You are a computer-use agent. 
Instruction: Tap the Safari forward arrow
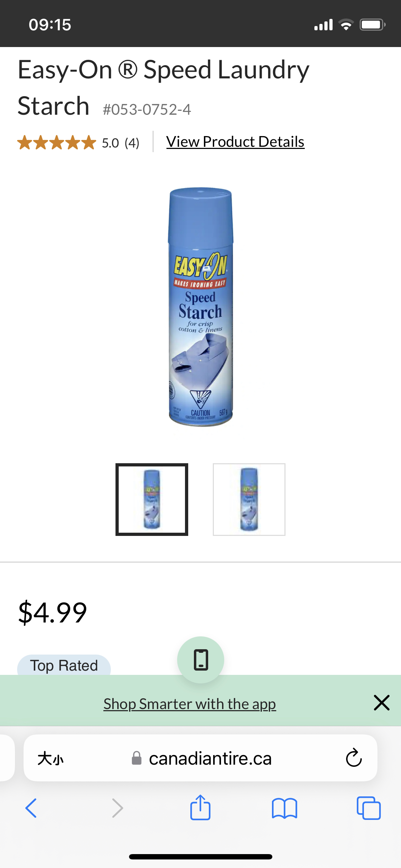click(x=117, y=808)
